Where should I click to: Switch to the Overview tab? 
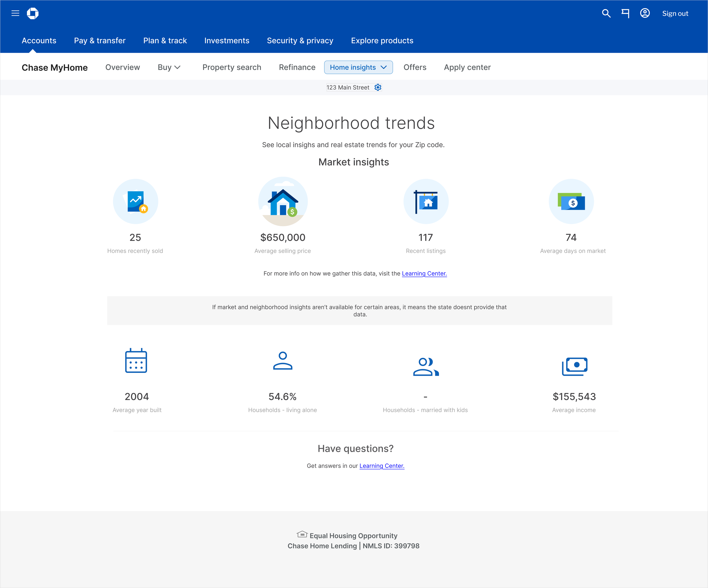[123, 67]
